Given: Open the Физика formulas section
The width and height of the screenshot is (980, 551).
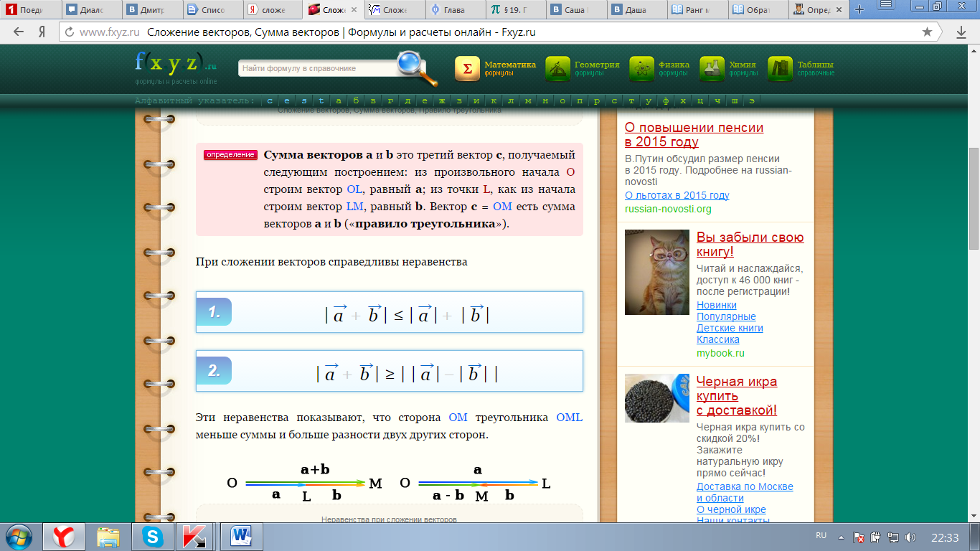Looking at the screenshot, I should point(659,68).
